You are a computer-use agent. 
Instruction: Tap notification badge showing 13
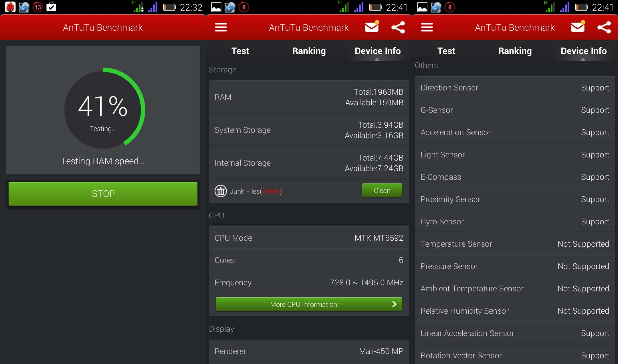pos(38,7)
